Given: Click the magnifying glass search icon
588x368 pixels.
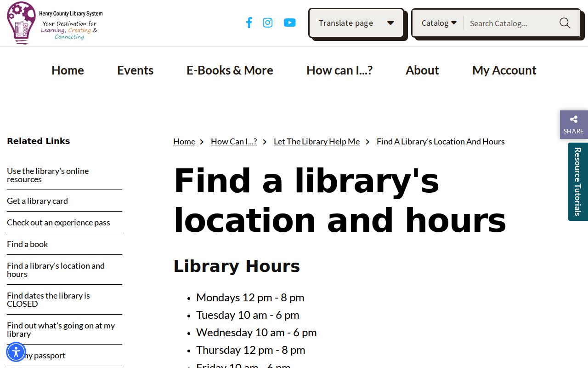Looking at the screenshot, I should [565, 23].
